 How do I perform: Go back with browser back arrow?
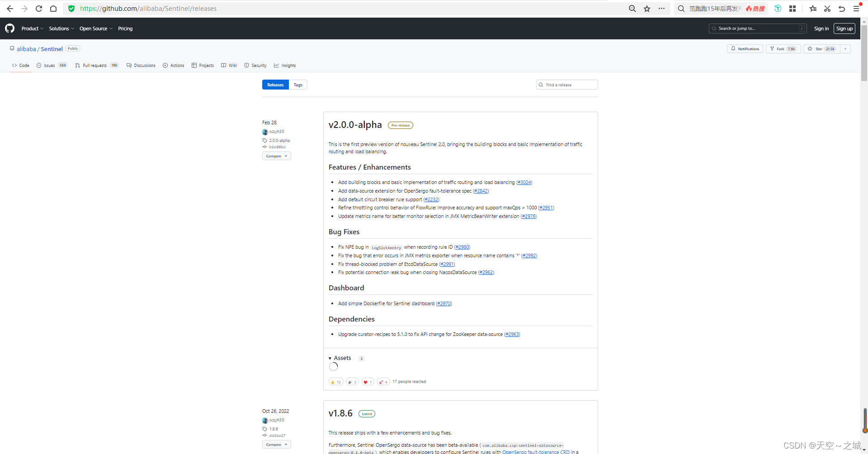point(10,9)
